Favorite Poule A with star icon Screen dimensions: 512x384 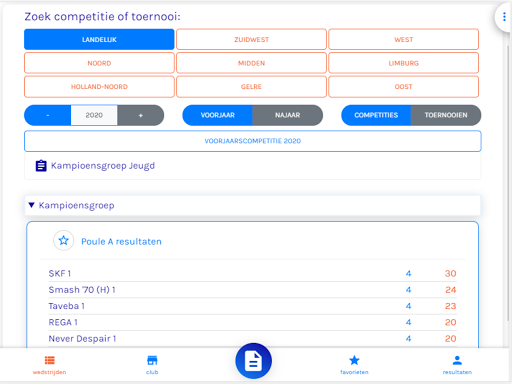pos(63,240)
